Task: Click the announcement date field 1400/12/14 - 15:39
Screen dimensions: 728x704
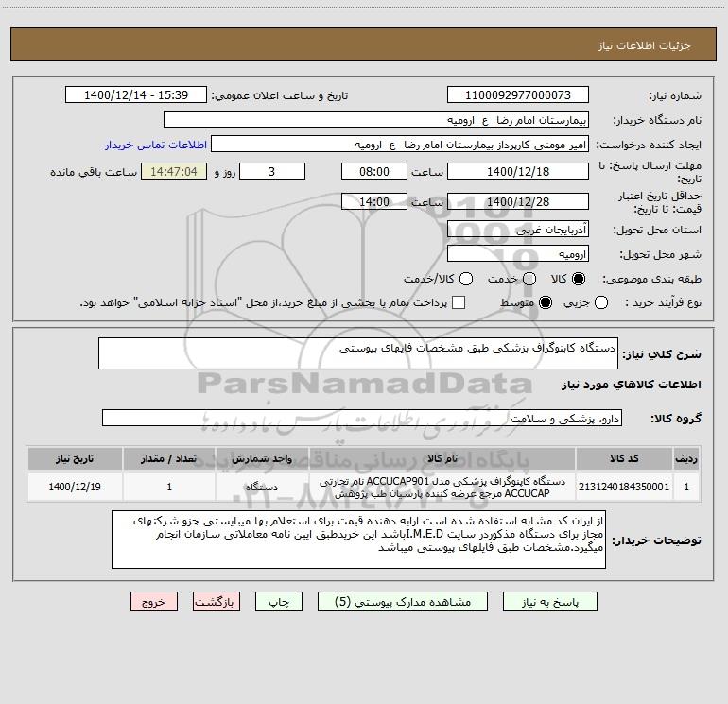Action: pos(136,94)
